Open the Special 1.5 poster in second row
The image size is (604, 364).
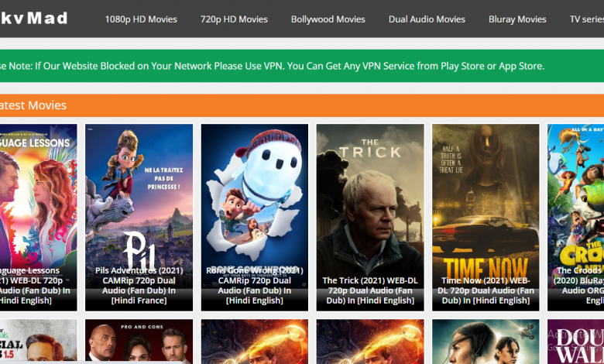[38, 342]
